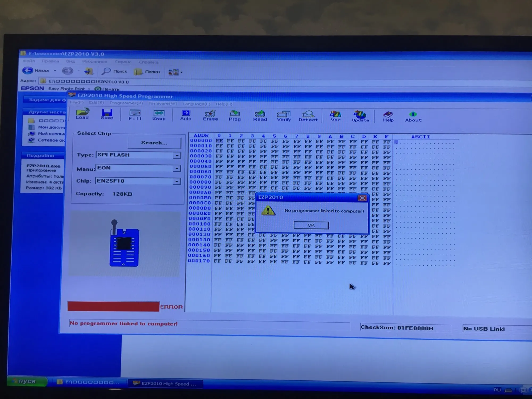This screenshot has width=532, height=399.
Task: Click the пуск Start button
Action: tap(27, 381)
